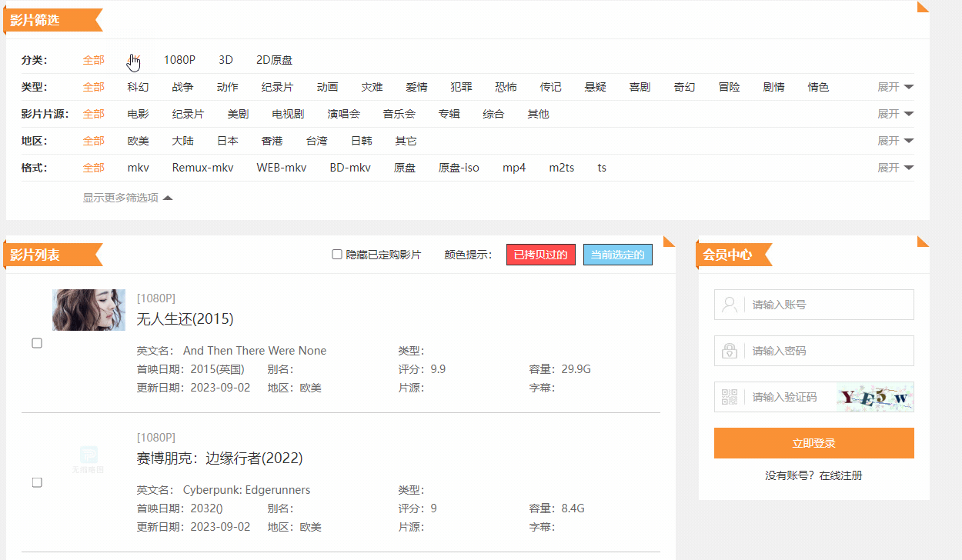Click the QR code icon beside captcha field
The height and width of the screenshot is (560, 962).
point(729,397)
